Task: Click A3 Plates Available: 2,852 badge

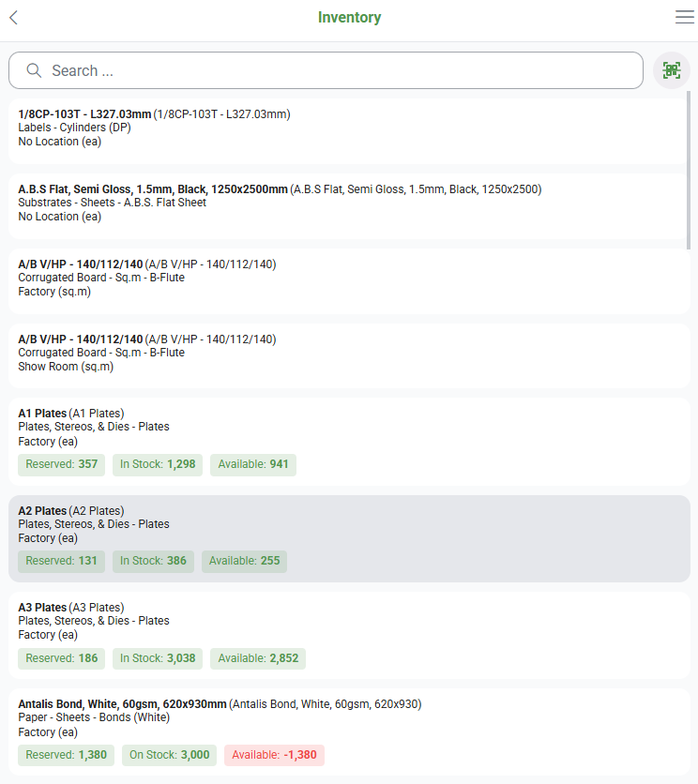Action: click(258, 658)
